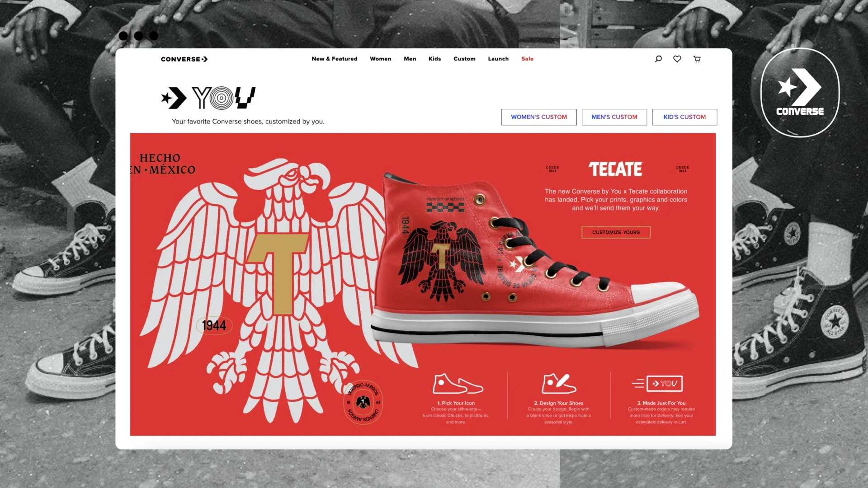The height and width of the screenshot is (488, 868).
Task: Open the shopping cart icon
Action: 697,59
